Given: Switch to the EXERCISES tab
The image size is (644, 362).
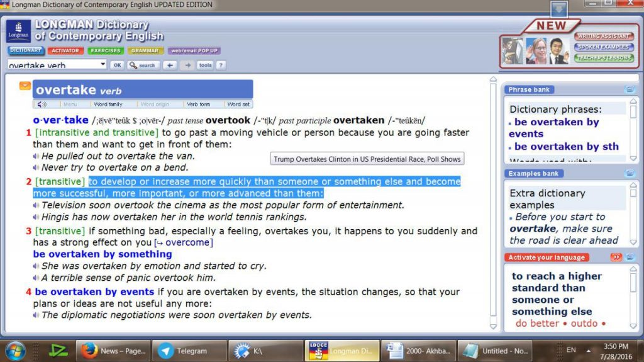Looking at the screenshot, I should point(105,50).
